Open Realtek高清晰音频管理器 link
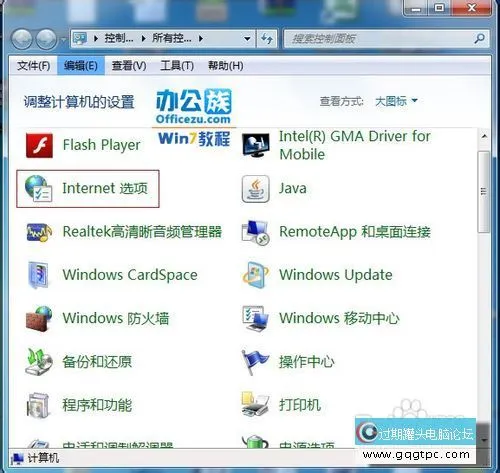500x473 pixels. pyautogui.click(x=142, y=232)
